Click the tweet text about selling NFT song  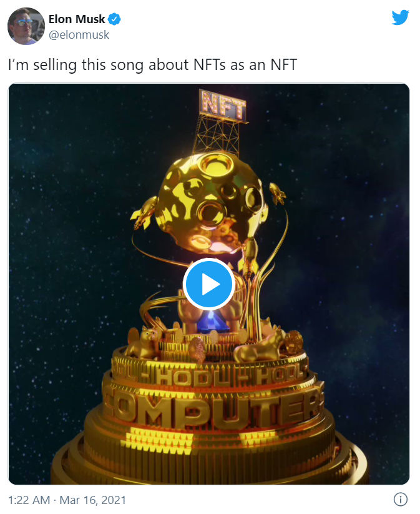coord(153,64)
